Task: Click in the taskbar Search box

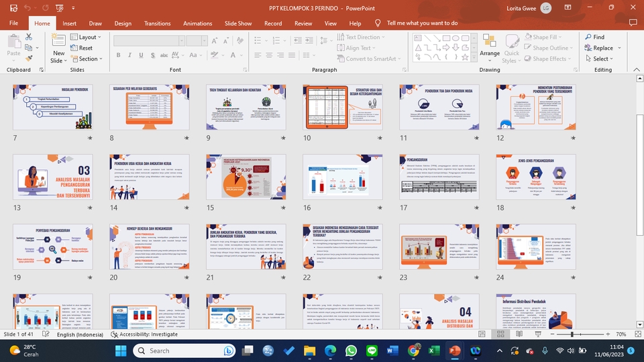Action: pos(184,351)
